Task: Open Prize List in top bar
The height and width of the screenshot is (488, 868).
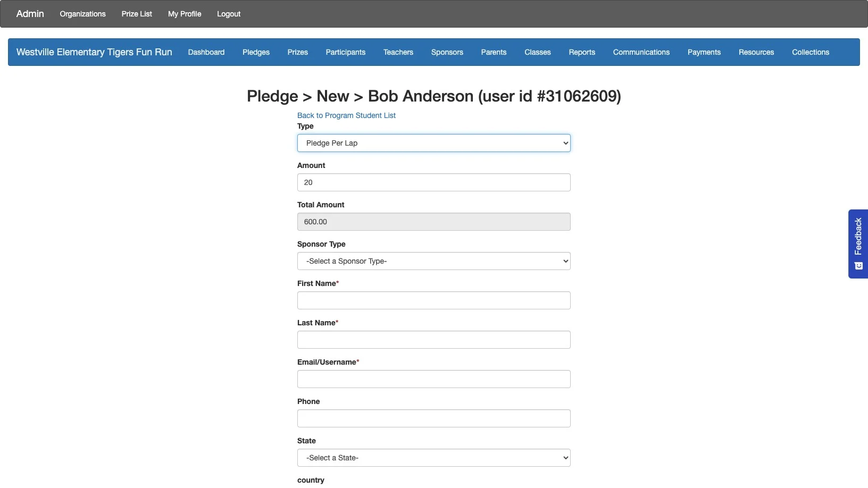Action: [x=137, y=14]
